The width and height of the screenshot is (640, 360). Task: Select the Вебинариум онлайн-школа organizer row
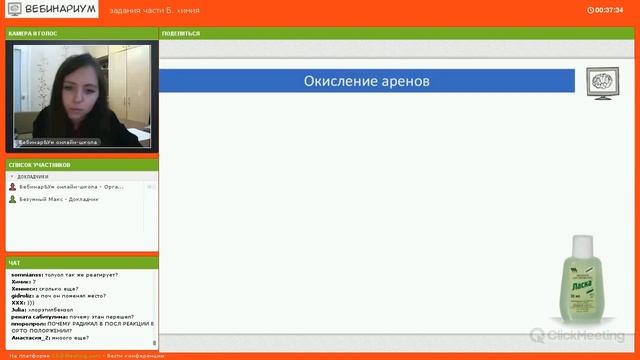(x=76, y=187)
